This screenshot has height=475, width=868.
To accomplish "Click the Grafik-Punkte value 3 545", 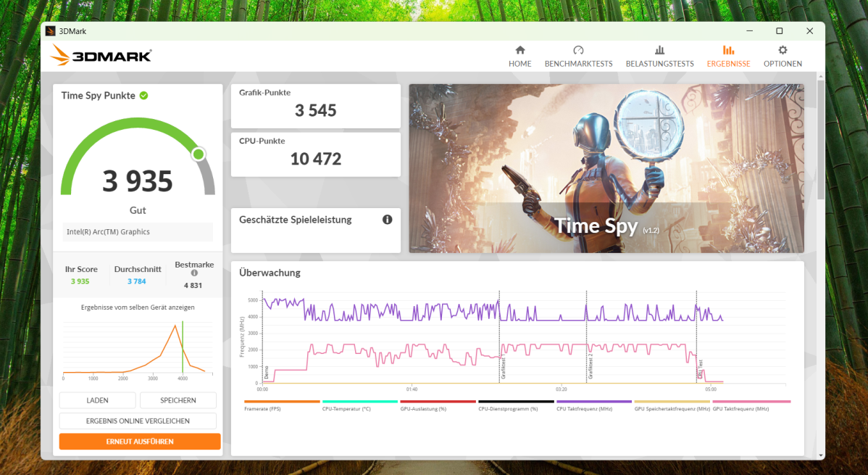I will click(x=315, y=110).
